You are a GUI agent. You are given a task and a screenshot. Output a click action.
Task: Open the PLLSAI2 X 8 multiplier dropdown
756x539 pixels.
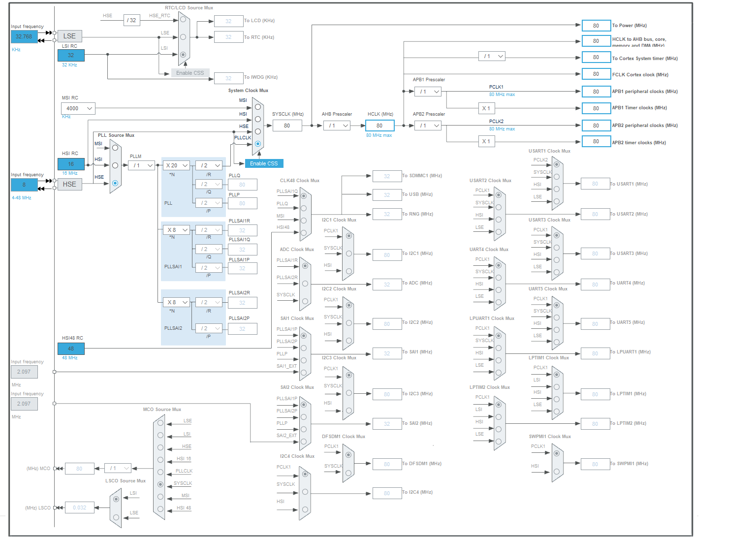(177, 302)
